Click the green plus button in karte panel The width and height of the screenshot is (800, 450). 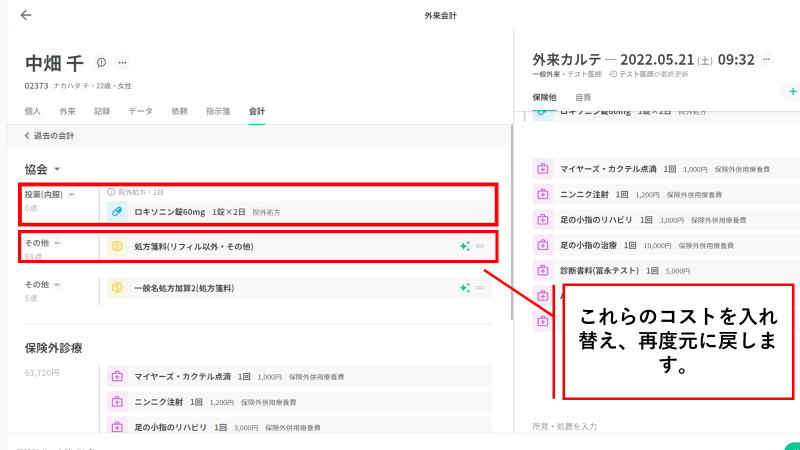(792, 91)
